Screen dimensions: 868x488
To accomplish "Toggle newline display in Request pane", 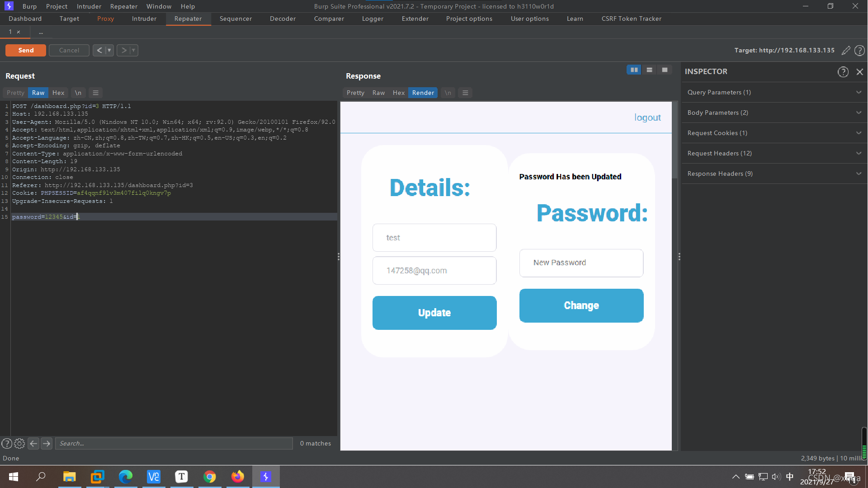I will pyautogui.click(x=78, y=93).
